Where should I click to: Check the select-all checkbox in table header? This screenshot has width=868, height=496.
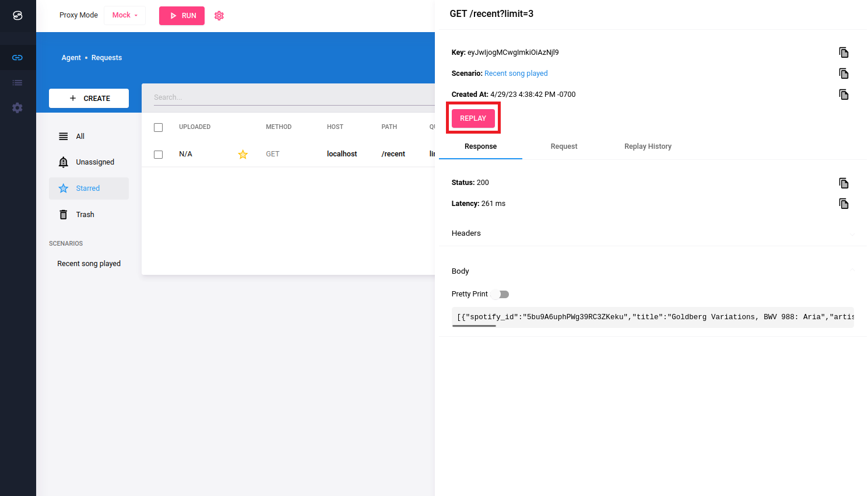pyautogui.click(x=159, y=127)
